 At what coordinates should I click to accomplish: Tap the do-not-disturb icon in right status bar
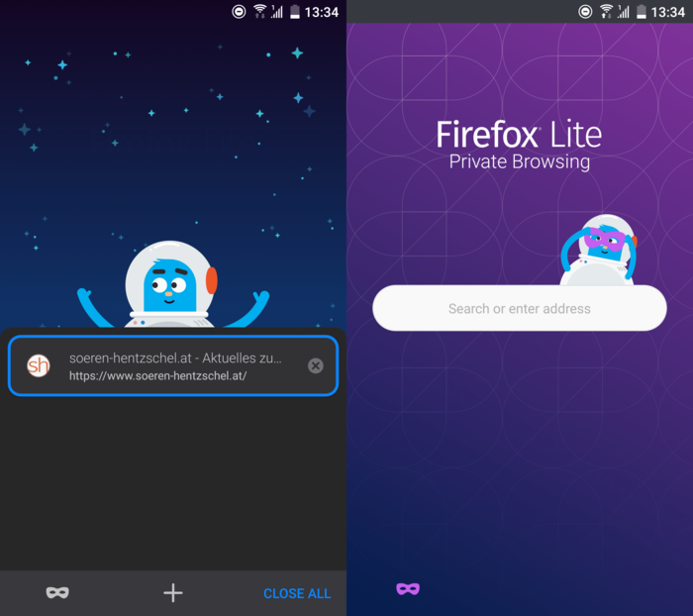pos(585,12)
